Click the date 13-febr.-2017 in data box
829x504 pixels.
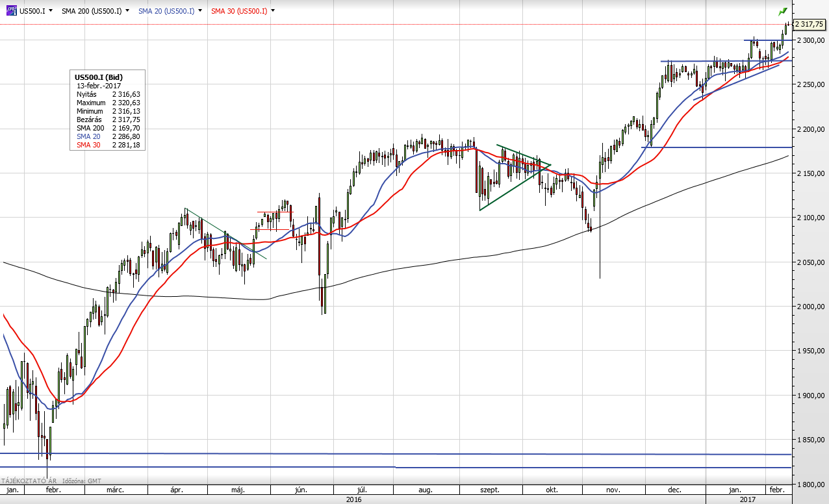(x=97, y=86)
